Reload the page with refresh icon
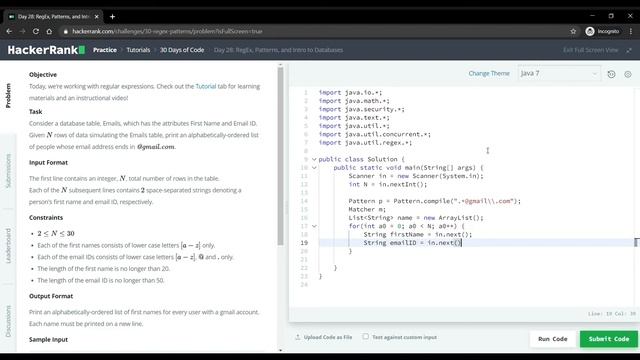This screenshot has width=640, height=360. (36, 31)
